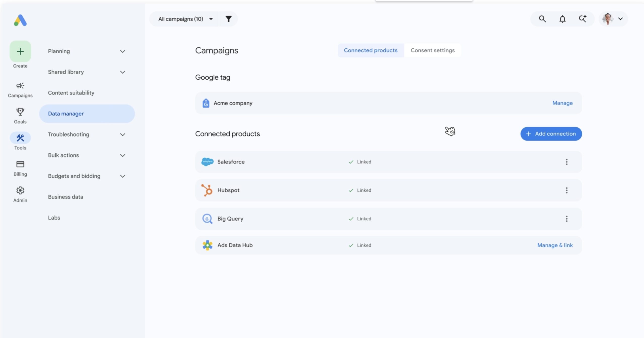
Task: Open Business data menu item
Action: [x=65, y=197]
